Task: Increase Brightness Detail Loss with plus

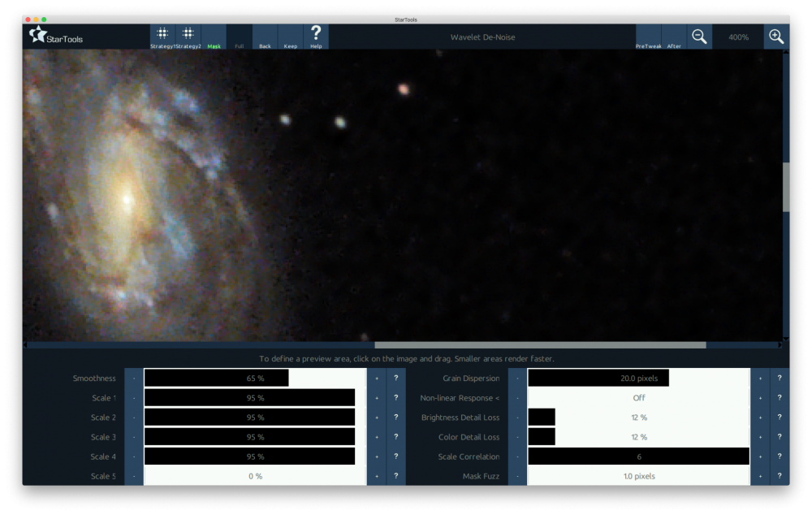Action: [x=760, y=418]
